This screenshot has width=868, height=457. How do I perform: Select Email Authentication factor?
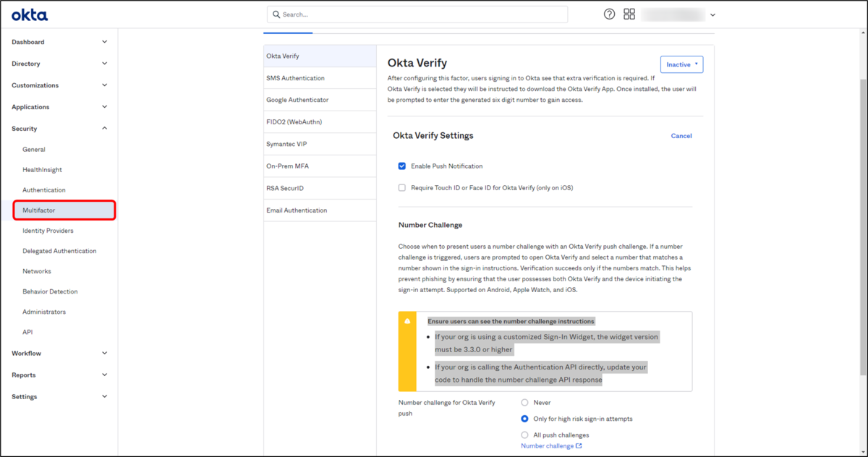tap(320, 210)
